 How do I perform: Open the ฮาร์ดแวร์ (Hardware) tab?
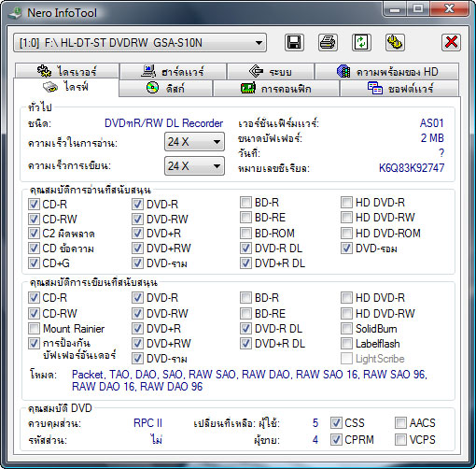173,71
